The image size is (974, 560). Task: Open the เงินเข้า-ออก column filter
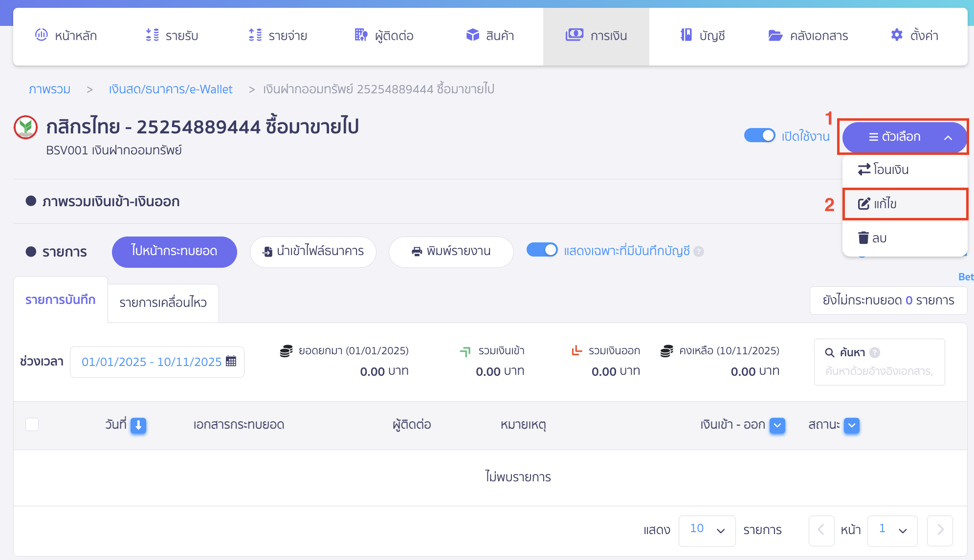pyautogui.click(x=777, y=425)
